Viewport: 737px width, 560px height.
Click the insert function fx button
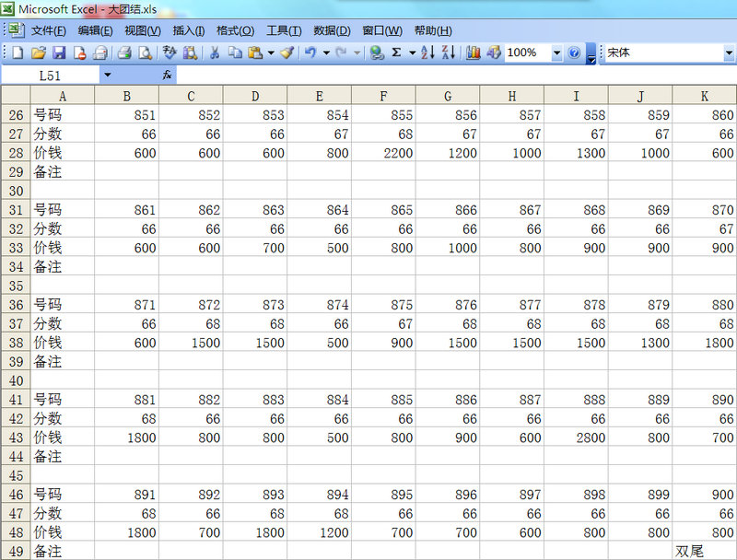167,75
